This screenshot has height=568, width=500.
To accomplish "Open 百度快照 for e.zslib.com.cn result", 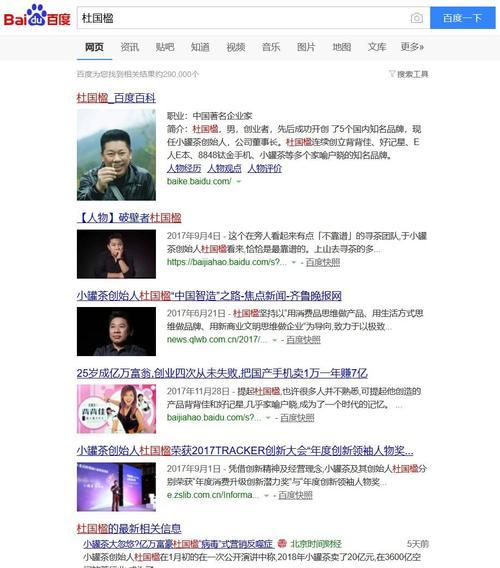I will tap(295, 495).
